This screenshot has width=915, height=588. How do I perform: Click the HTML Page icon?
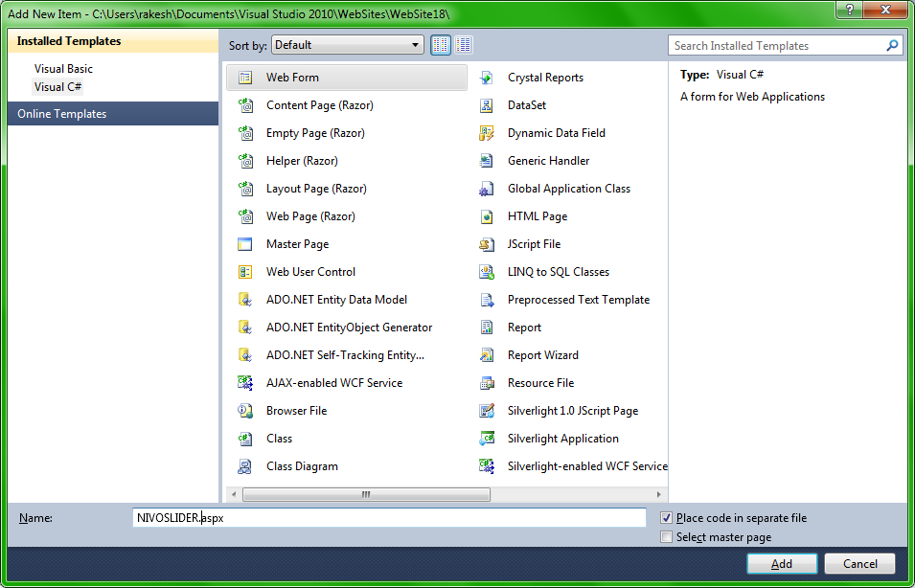487,216
